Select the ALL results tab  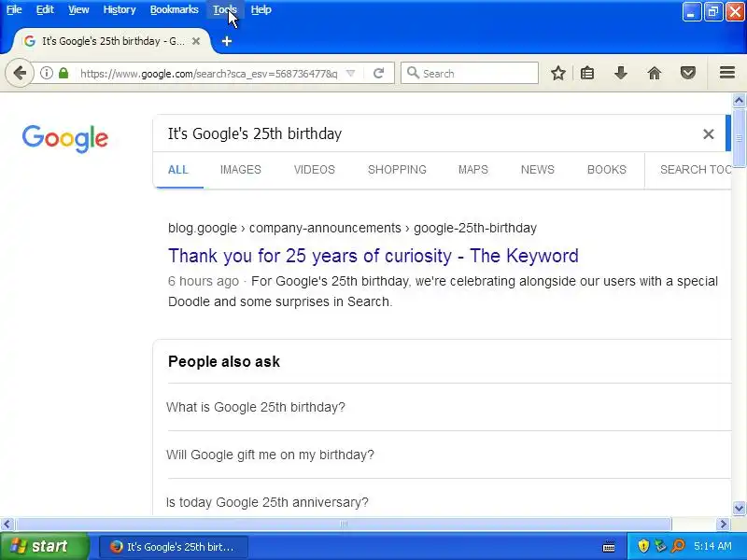(x=178, y=170)
